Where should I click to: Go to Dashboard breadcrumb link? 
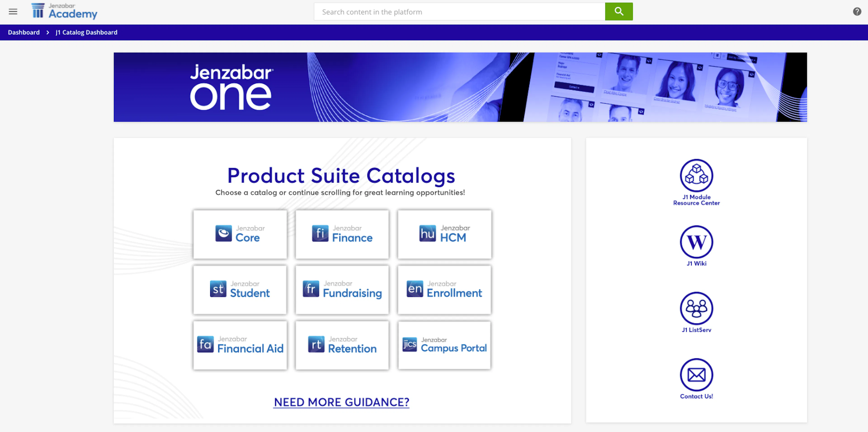tap(24, 32)
